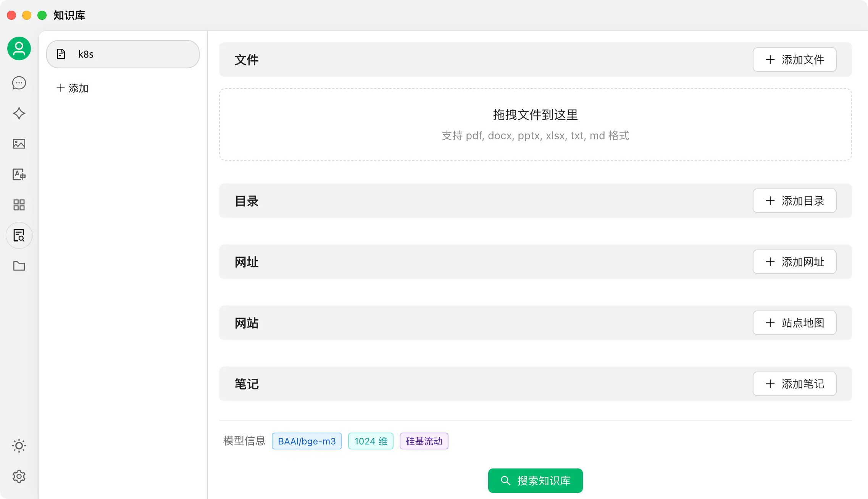Click the magnifier icon in search button
Image resolution: width=868 pixels, height=499 pixels.
pos(505,481)
